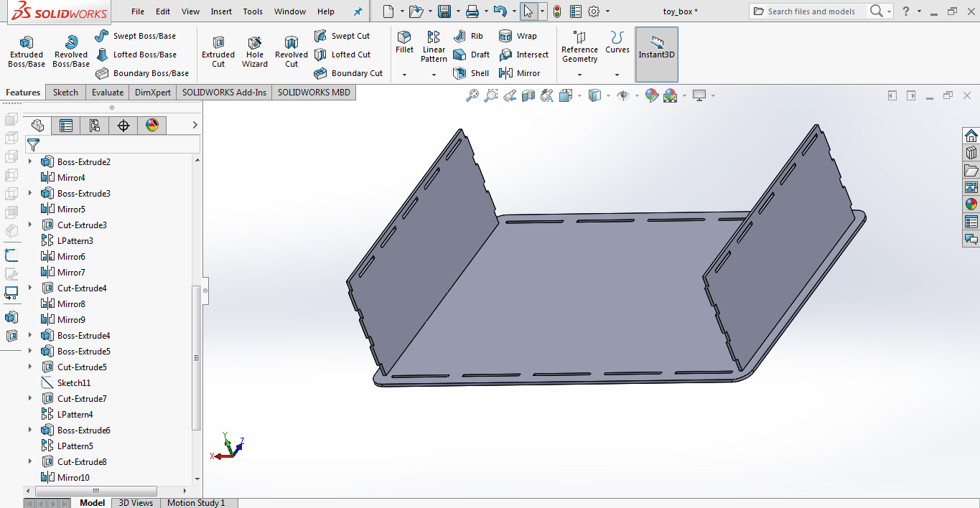Click the feature tree filter field

point(113,144)
